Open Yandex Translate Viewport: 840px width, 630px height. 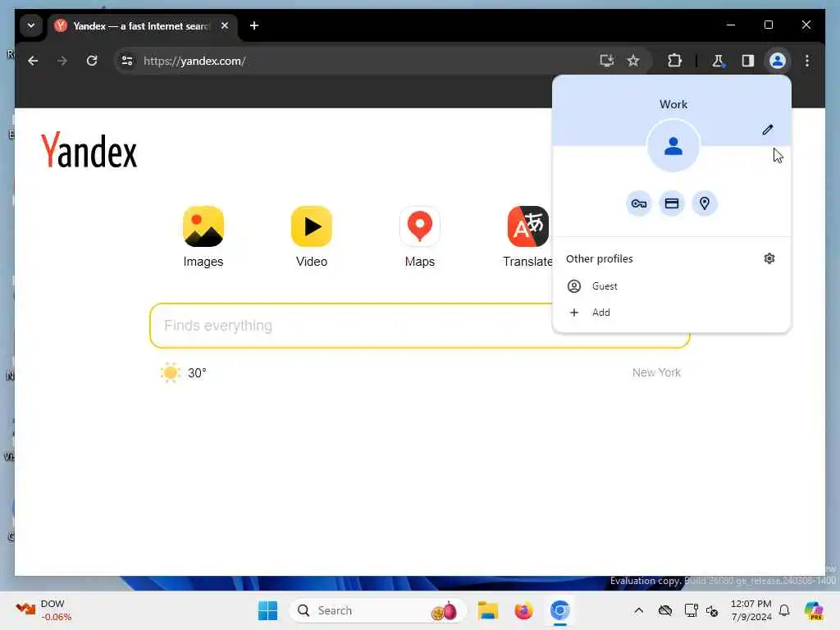(527, 236)
